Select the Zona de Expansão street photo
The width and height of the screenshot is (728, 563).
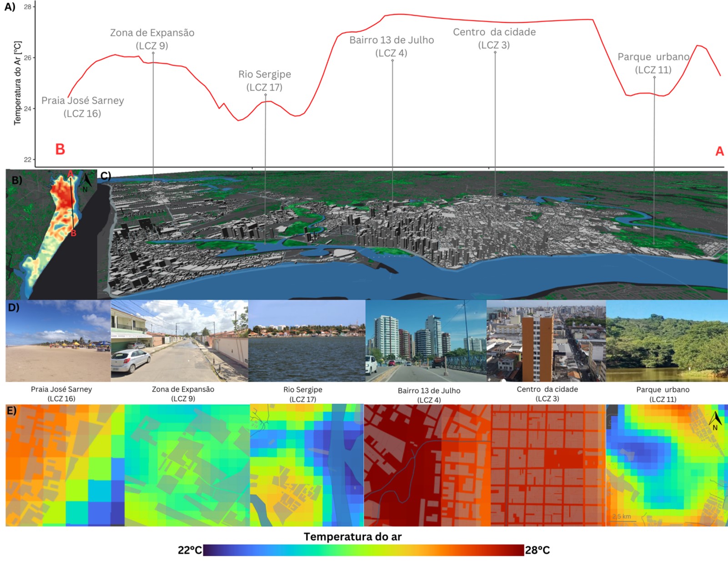coord(180,341)
